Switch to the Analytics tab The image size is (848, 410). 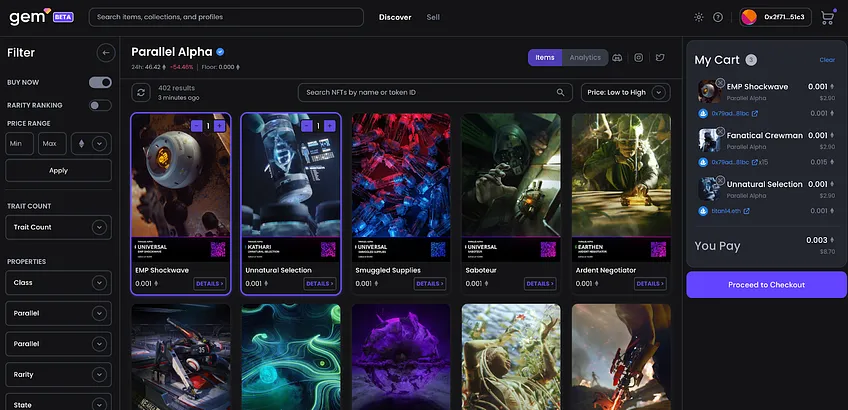pyautogui.click(x=585, y=57)
